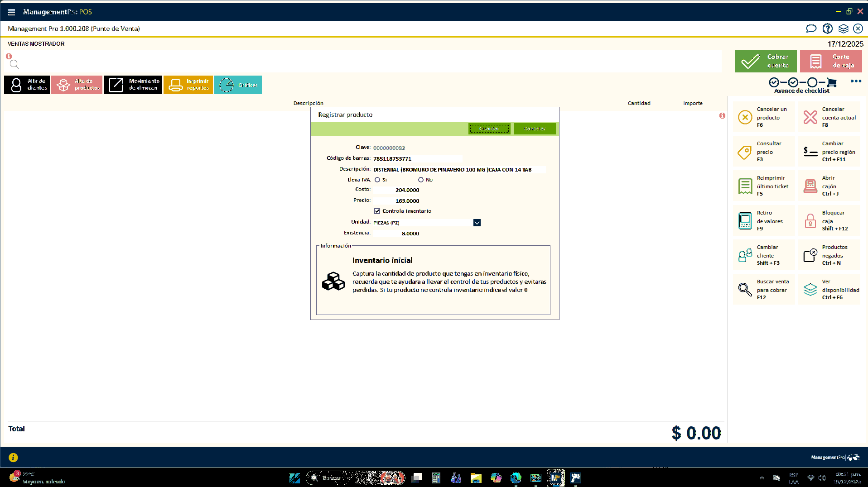The image size is (868, 487).
Task: Open Corte de caja
Action: [x=830, y=61]
